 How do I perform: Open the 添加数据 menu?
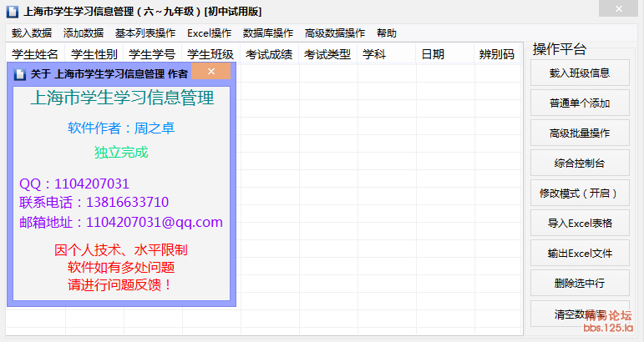[x=84, y=33]
